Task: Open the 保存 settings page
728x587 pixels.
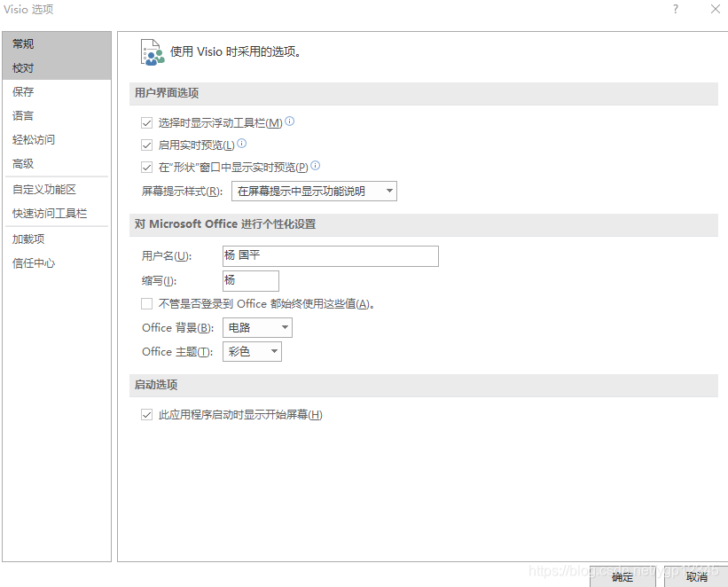Action: click(57, 92)
